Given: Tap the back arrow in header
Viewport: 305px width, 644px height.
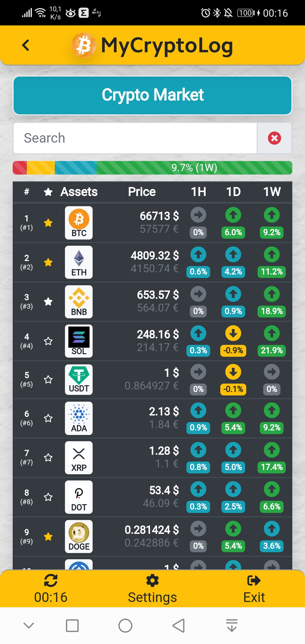Looking at the screenshot, I should click(26, 45).
